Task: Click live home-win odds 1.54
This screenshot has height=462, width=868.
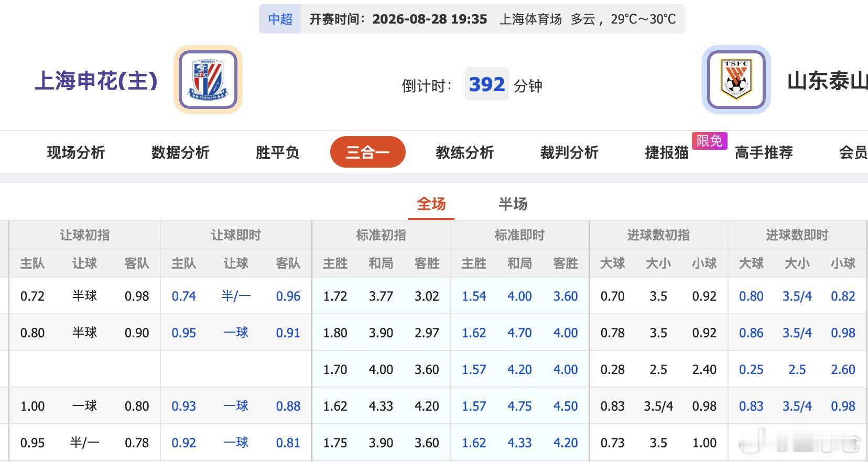Action: click(474, 296)
